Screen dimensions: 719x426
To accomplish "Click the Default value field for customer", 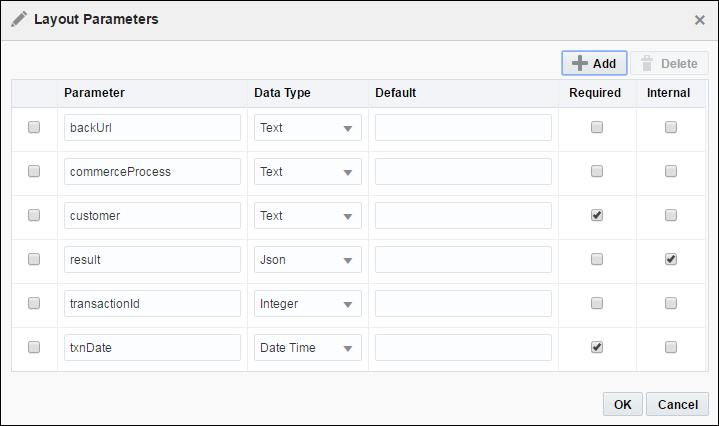I will point(463,216).
